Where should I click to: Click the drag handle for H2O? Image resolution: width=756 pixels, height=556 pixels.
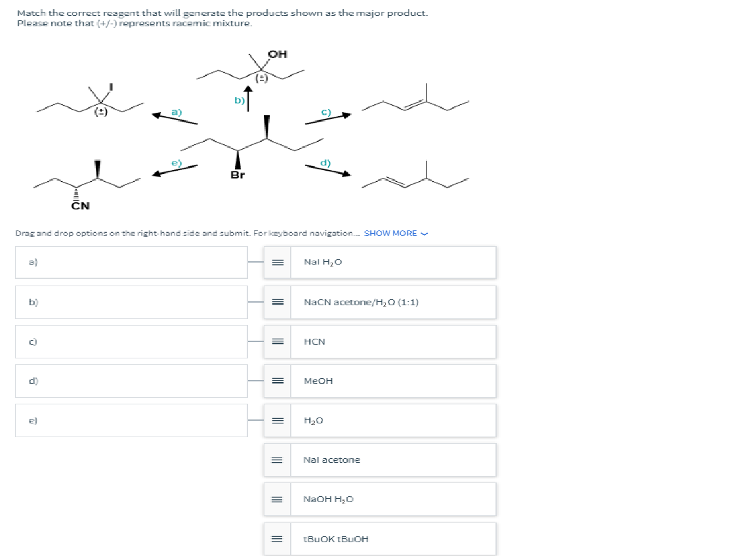277,420
